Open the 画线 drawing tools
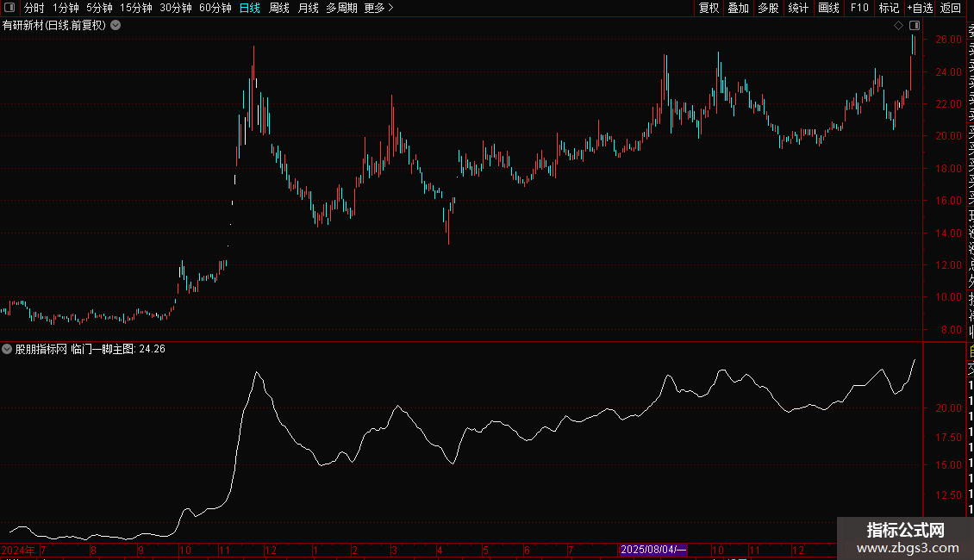Viewport: 974px width, 560px height. pyautogui.click(x=828, y=8)
